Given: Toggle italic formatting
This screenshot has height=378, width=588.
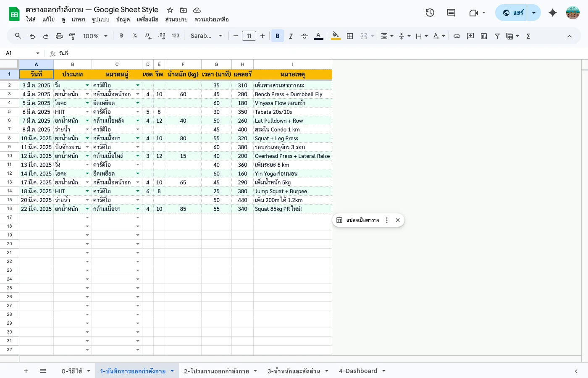Looking at the screenshot, I should (x=291, y=36).
